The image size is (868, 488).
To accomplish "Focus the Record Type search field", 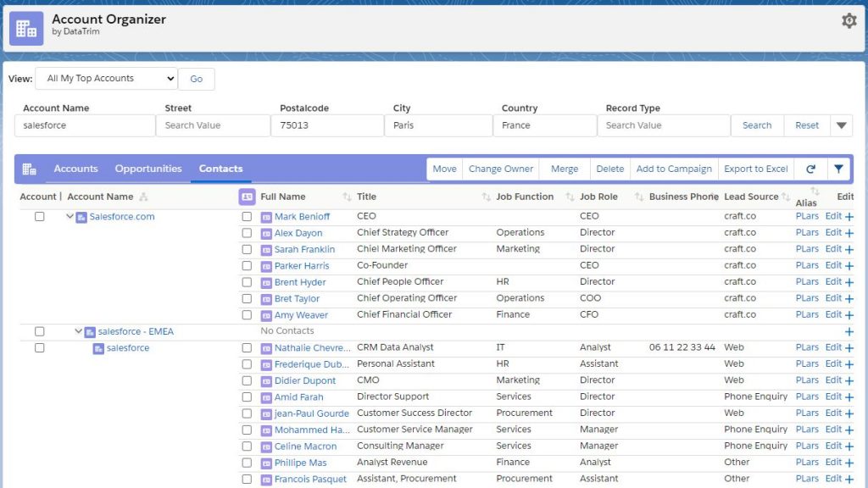I will [x=664, y=125].
